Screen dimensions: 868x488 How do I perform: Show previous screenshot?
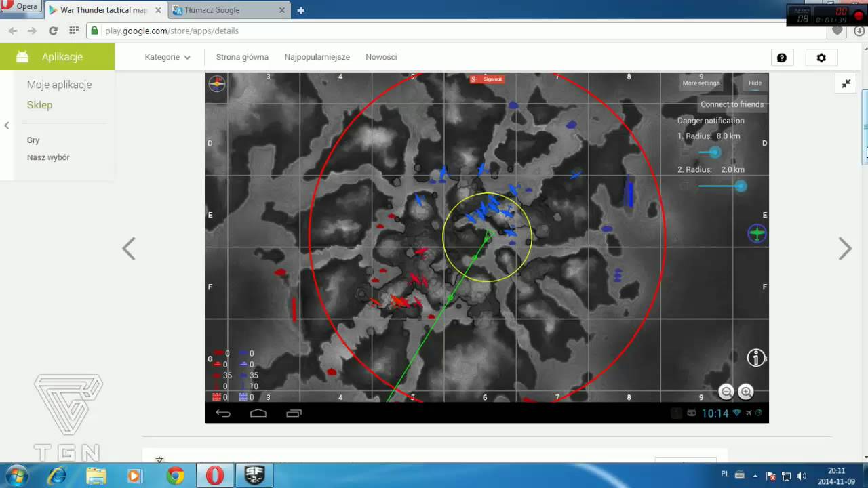[x=129, y=249]
